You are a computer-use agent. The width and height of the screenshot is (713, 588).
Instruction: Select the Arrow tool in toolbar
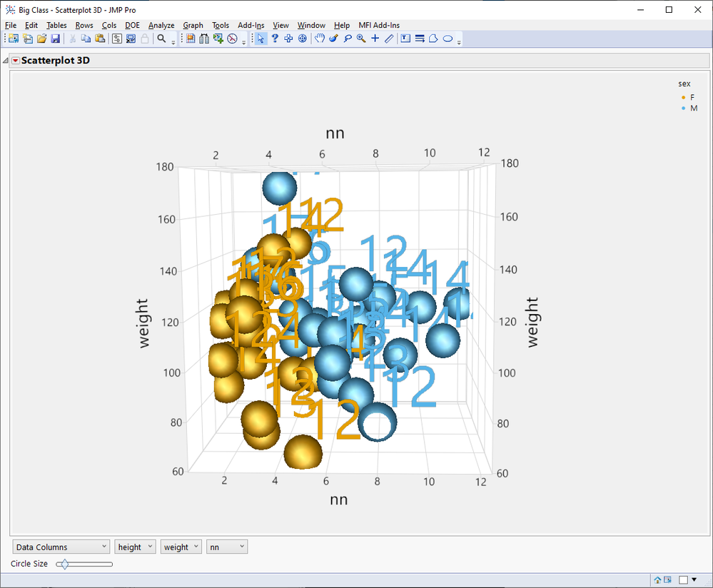262,39
